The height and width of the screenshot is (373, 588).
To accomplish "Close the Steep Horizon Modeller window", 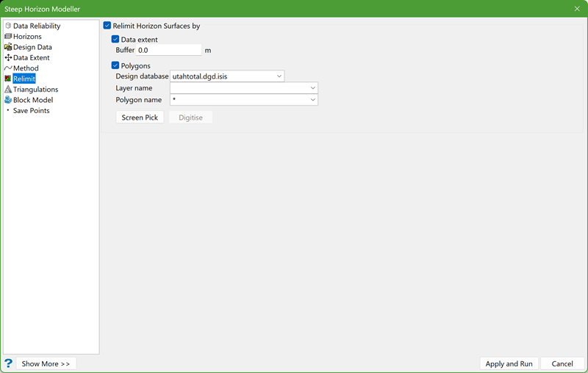I will tap(577, 9).
